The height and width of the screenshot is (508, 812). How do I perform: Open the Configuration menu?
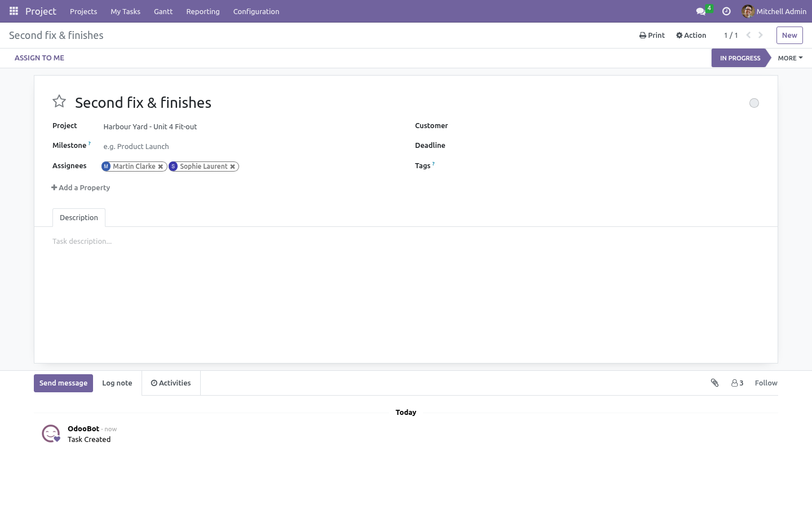(x=256, y=11)
